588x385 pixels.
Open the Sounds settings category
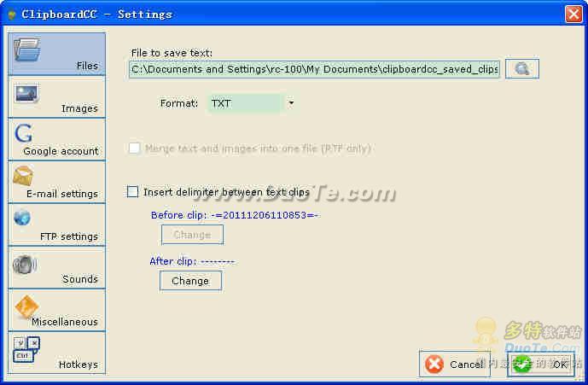click(56, 268)
